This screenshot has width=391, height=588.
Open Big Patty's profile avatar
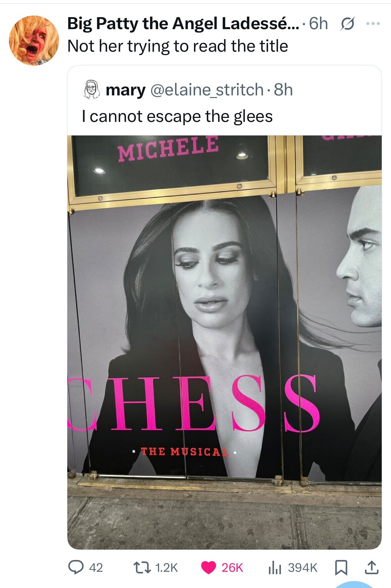34,40
